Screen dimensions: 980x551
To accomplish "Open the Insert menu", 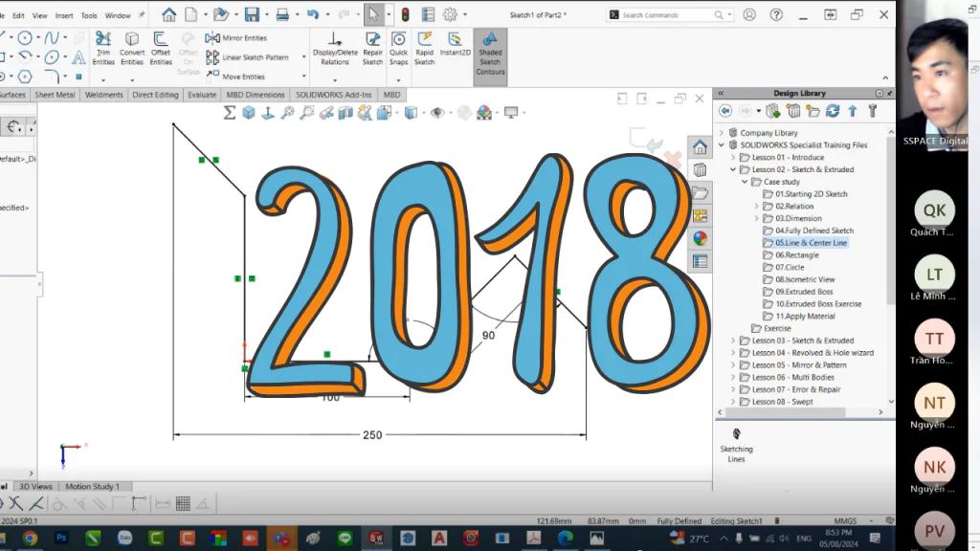I will [x=64, y=15].
